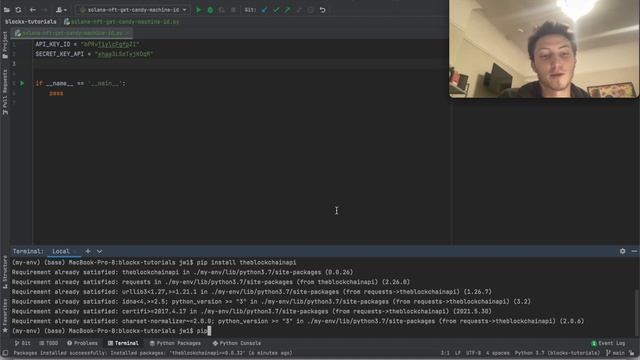Click the Synchronize/reload icon in toolbar
The width and height of the screenshot is (640, 360).
pyautogui.click(x=18, y=10)
